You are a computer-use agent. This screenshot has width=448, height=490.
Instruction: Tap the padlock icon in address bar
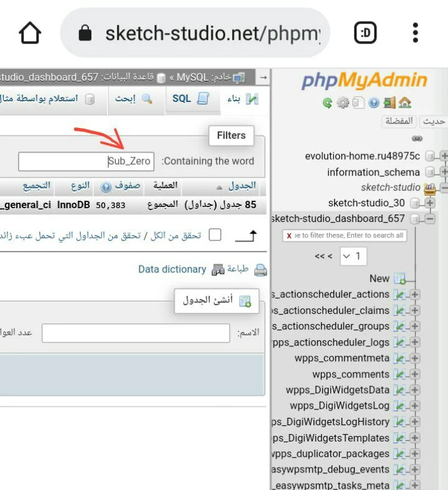pyautogui.click(x=85, y=32)
